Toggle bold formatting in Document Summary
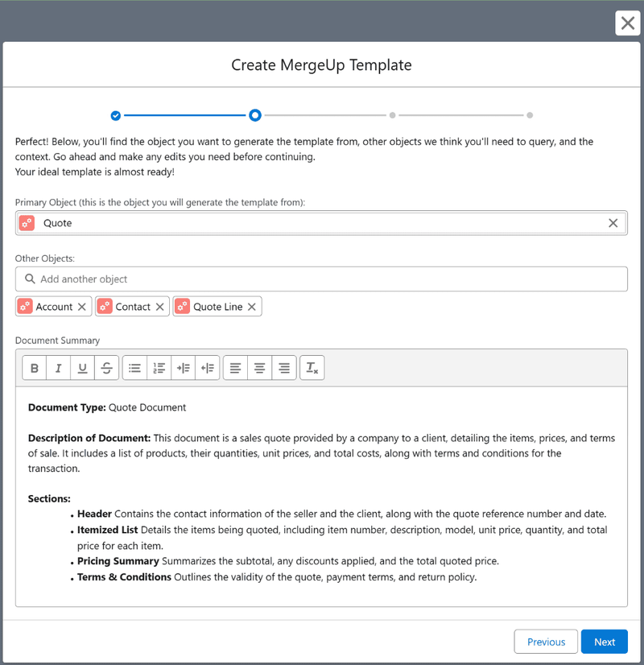The image size is (644, 665). [35, 368]
